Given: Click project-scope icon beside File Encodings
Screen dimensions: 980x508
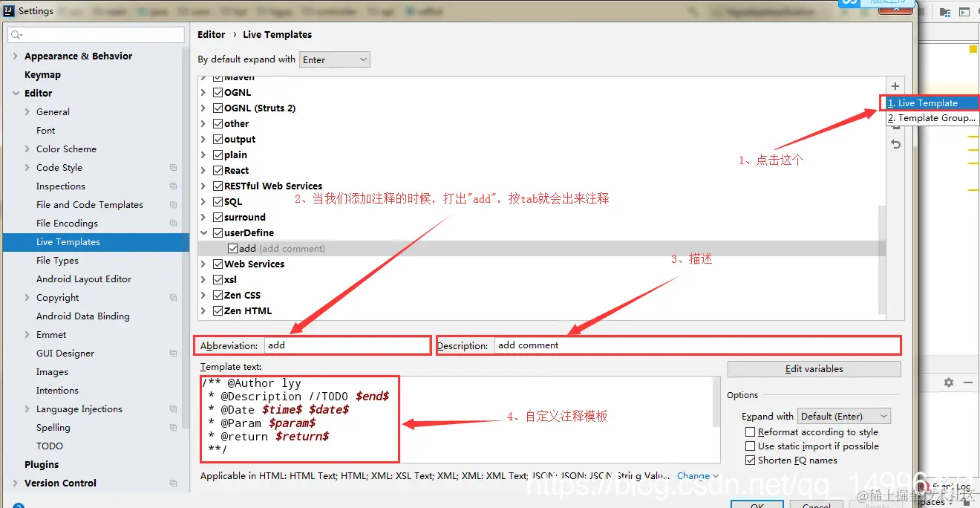Looking at the screenshot, I should pos(174,224).
